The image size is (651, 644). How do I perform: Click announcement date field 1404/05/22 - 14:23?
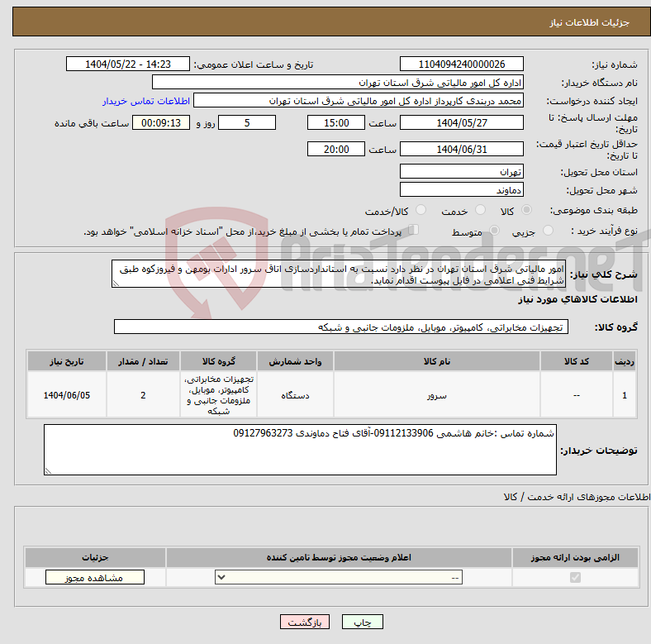(x=128, y=64)
